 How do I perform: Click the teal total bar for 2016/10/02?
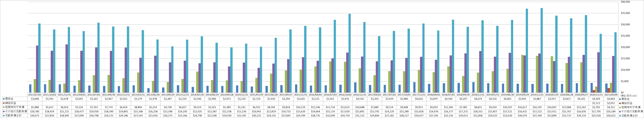pyautogui.click(x=349, y=53)
